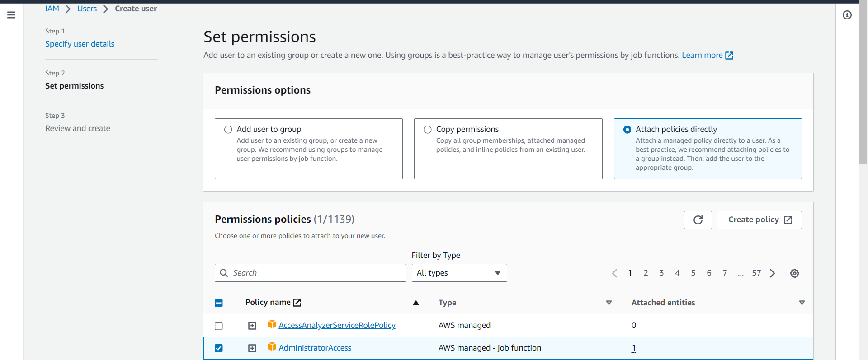Viewport: 868px width, 360px height.
Task: Go to pagination page 6
Action: (709, 273)
